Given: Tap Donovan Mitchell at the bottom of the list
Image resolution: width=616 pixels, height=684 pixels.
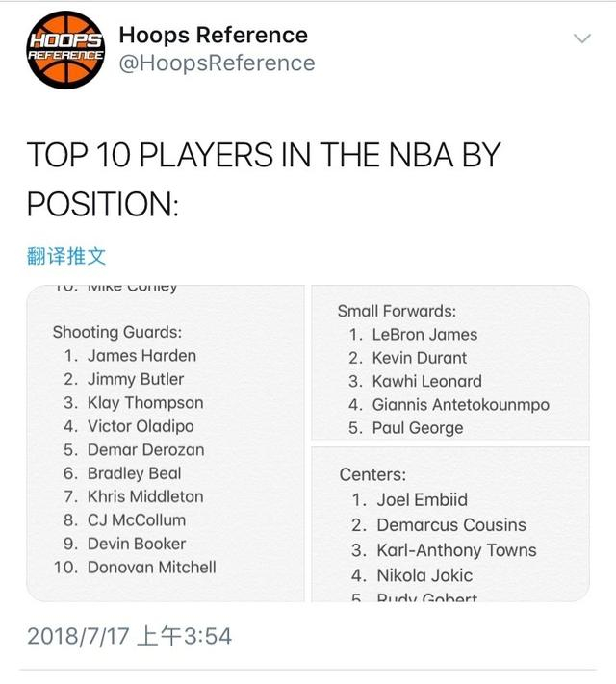Looking at the screenshot, I should tap(151, 568).
